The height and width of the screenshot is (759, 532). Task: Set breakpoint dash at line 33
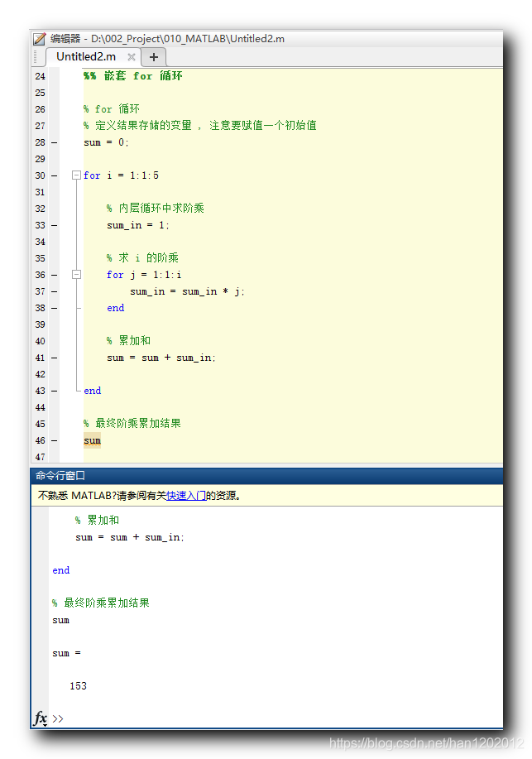pyautogui.click(x=55, y=225)
